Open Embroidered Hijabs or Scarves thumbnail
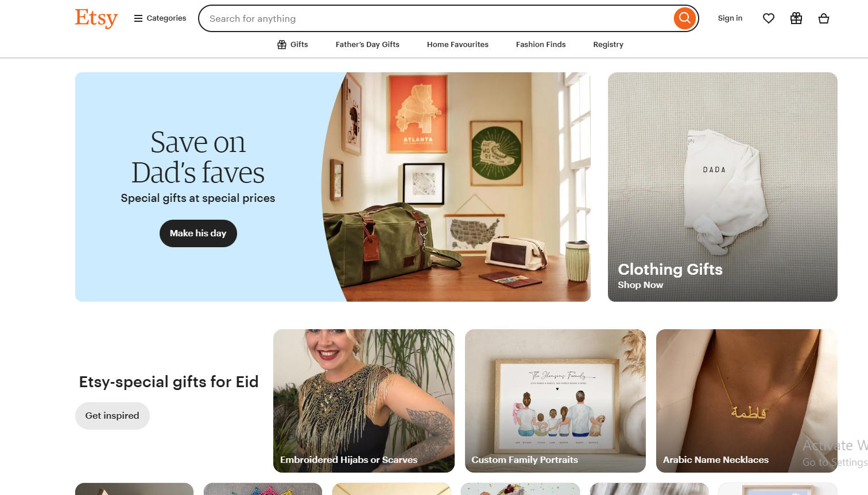This screenshot has width=868, height=495. pyautogui.click(x=364, y=401)
